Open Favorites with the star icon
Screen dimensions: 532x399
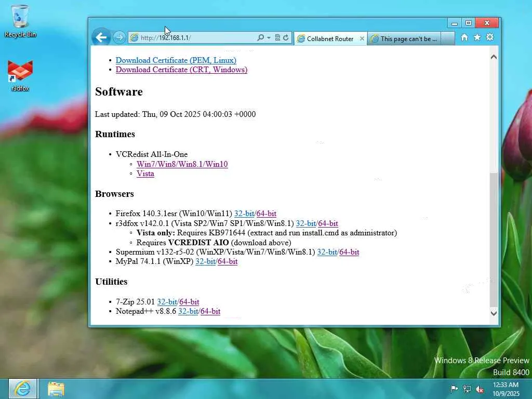point(477,37)
